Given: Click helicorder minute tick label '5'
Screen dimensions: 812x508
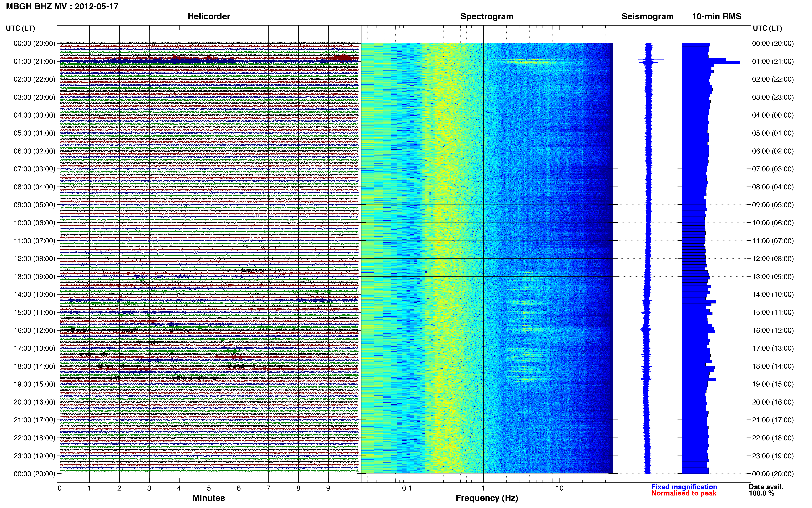Looking at the screenshot, I should [209, 488].
